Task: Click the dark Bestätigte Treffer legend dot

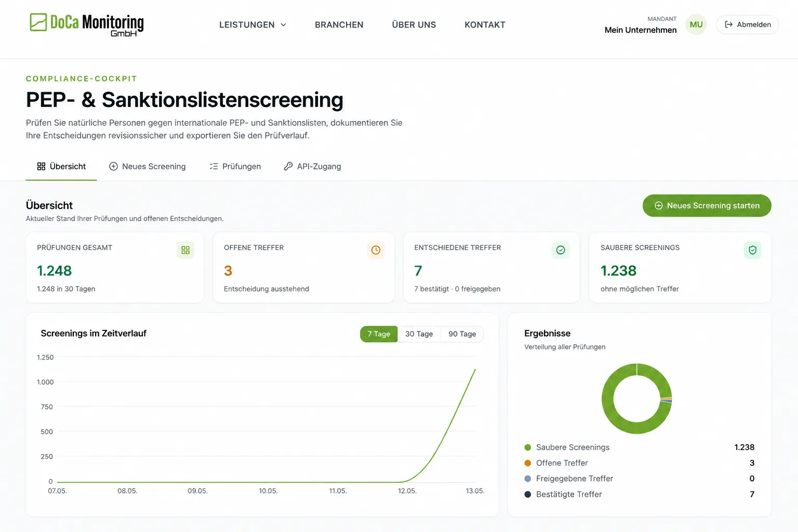Action: click(x=528, y=494)
